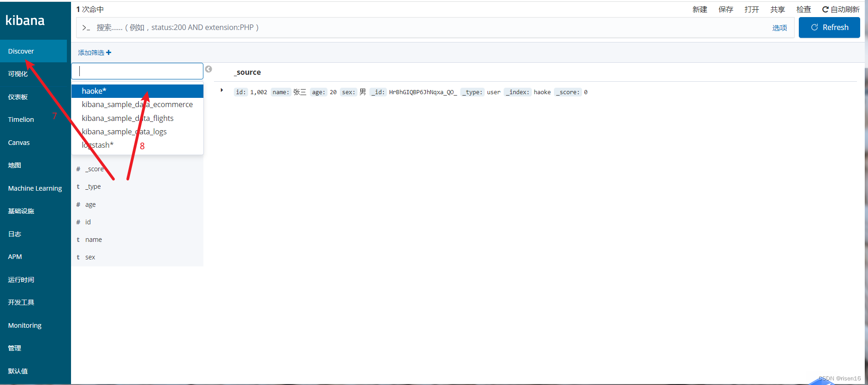Image resolution: width=868 pixels, height=385 pixels.
Task: Open Timelion from the sidebar
Action: (x=21, y=120)
